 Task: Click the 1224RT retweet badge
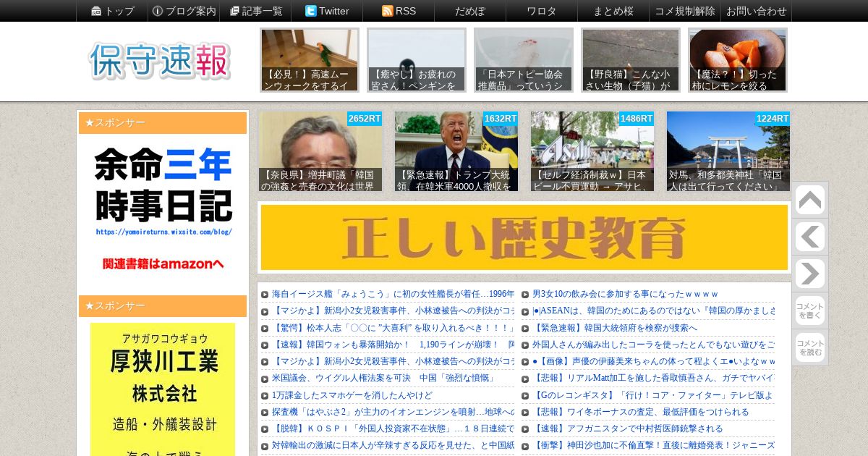coord(773,119)
